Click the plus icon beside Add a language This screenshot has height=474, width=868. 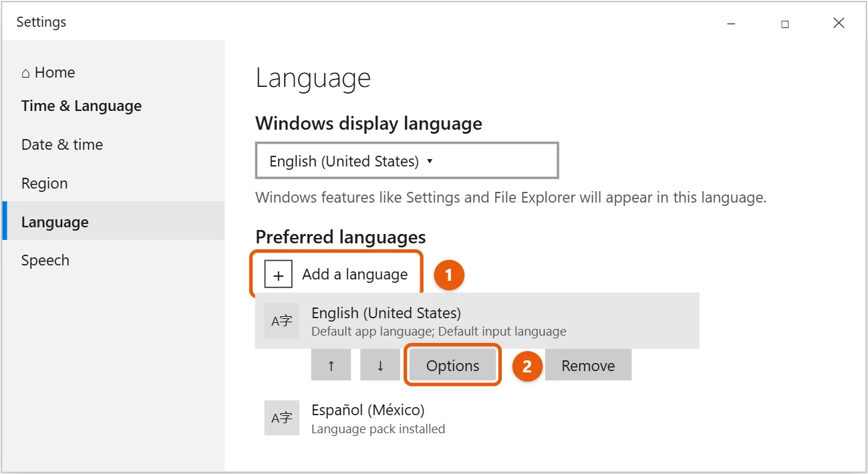pos(279,274)
